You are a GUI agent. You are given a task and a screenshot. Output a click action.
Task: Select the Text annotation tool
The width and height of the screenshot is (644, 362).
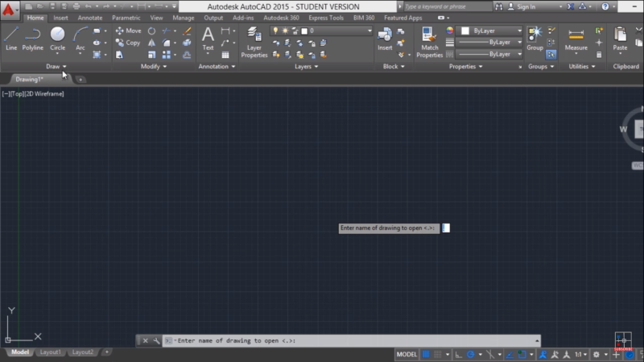click(x=208, y=39)
